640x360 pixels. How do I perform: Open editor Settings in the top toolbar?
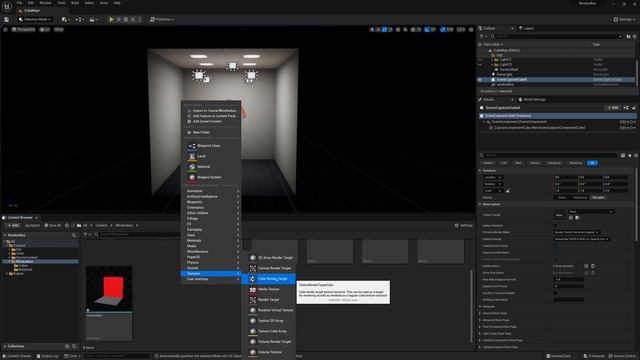coord(623,19)
